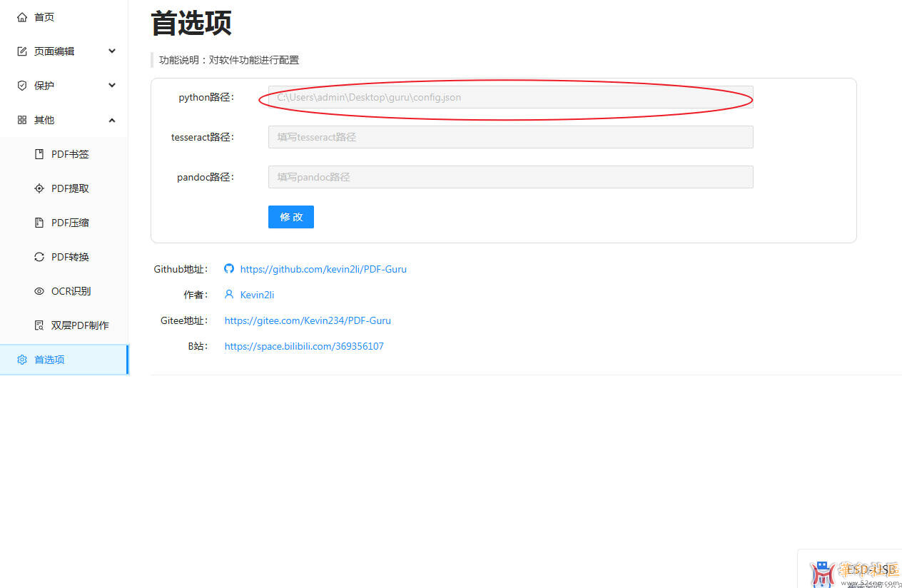This screenshot has height=588, width=902.
Task: Click the GitHub logo icon
Action: click(x=229, y=269)
